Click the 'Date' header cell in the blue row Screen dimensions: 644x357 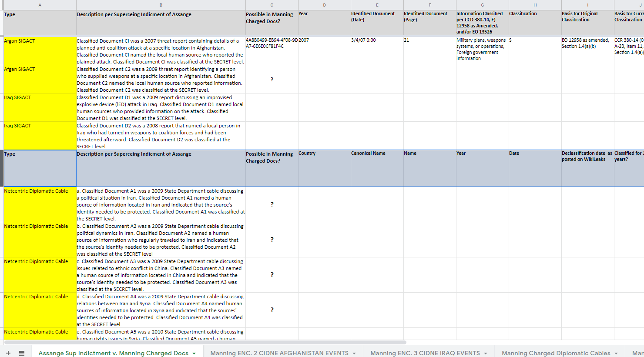pos(535,168)
